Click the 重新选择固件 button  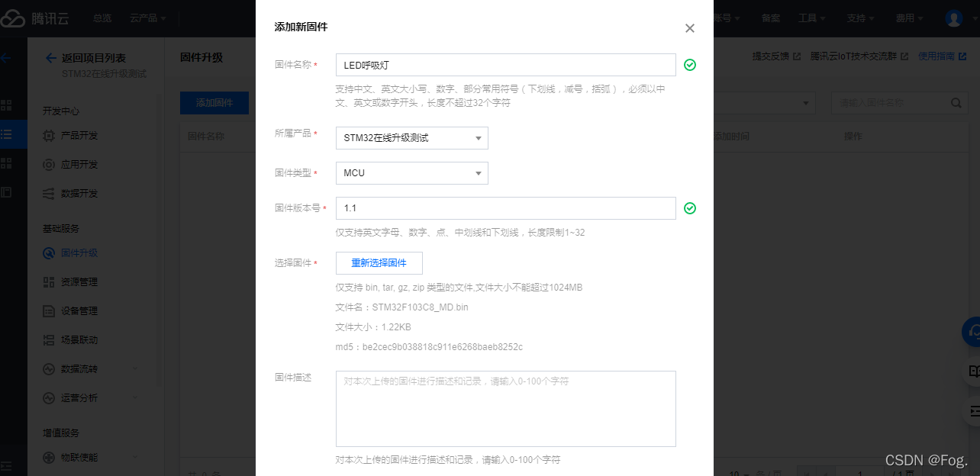[x=379, y=262]
